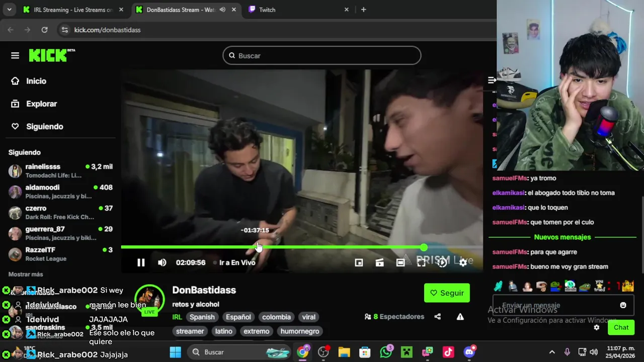The image size is (644, 362).
Task: Open Siguiendo in sidebar
Action: [37, 126]
